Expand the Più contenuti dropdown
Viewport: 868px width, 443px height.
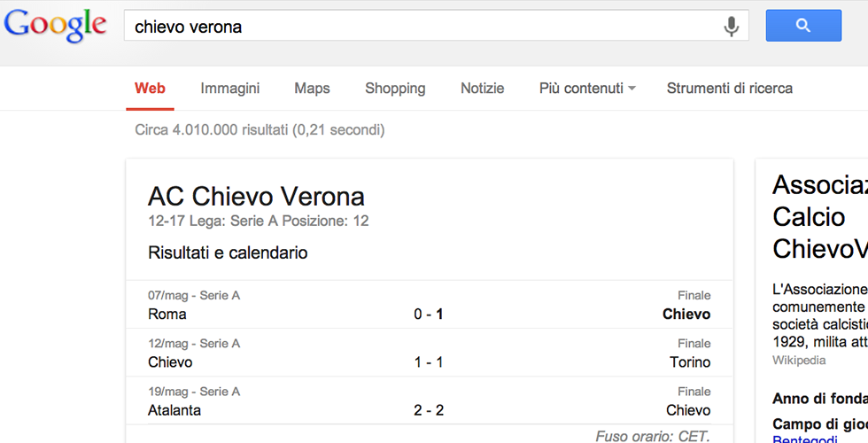pyautogui.click(x=587, y=89)
